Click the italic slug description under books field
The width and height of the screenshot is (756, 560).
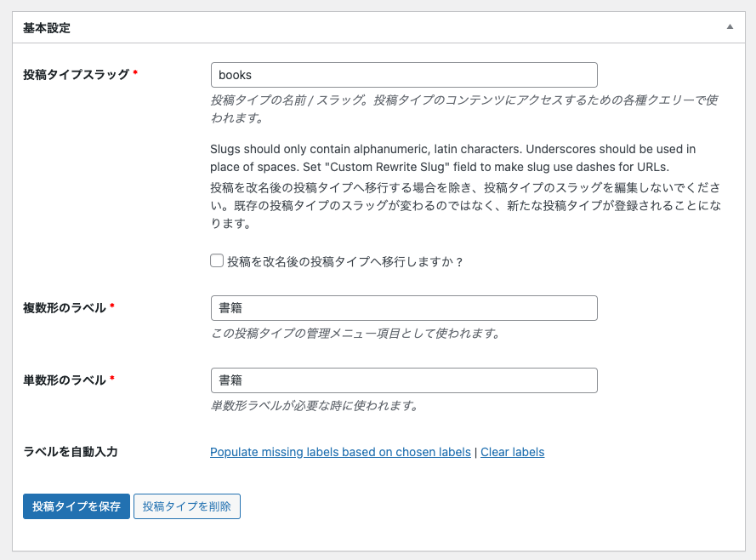tap(463, 109)
